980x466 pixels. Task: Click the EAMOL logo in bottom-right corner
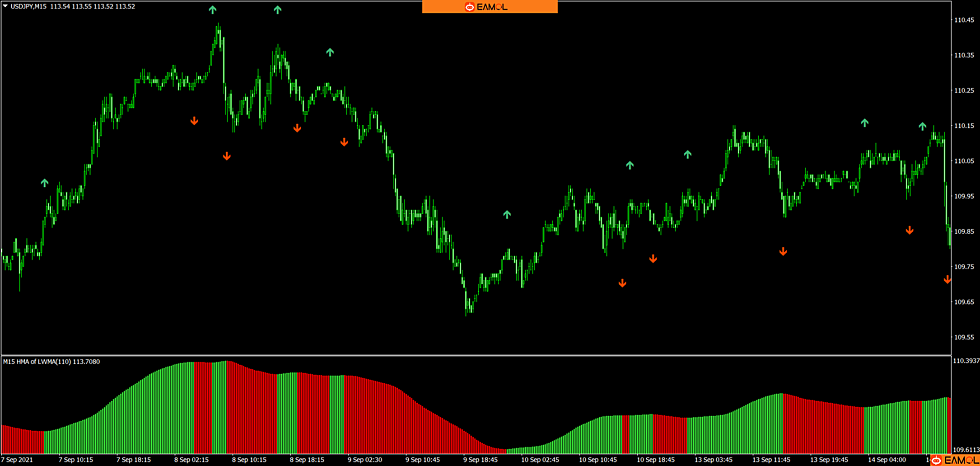coord(955,460)
